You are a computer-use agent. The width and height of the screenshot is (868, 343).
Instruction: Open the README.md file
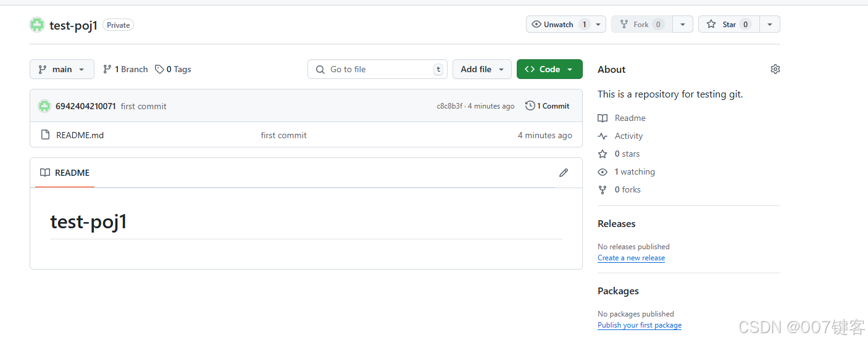[80, 135]
